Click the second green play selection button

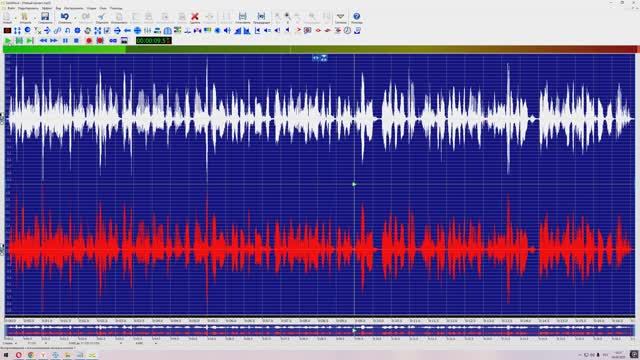(19, 41)
